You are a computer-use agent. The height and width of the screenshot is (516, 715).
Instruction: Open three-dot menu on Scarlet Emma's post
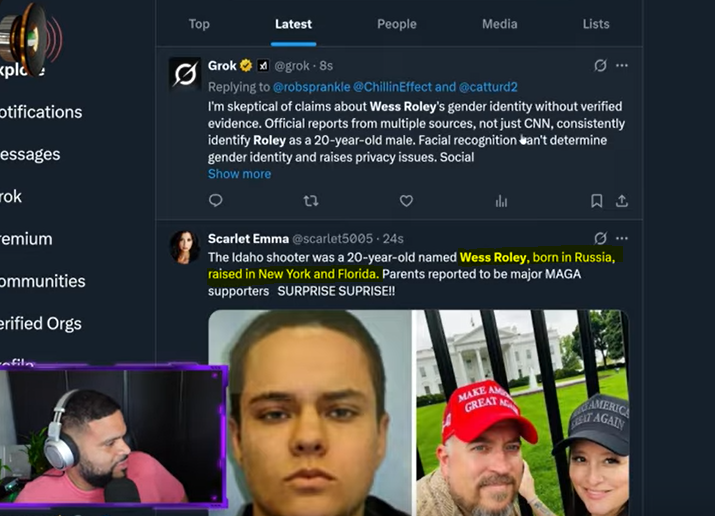click(622, 238)
